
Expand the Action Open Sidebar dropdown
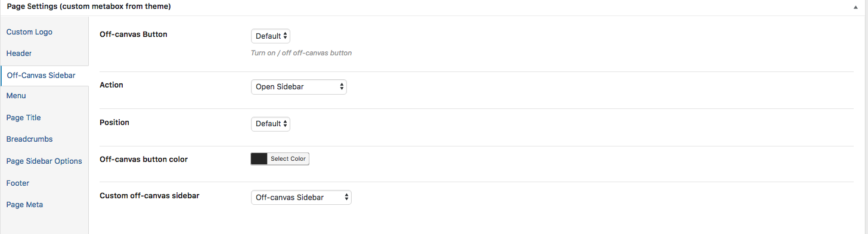pos(299,87)
